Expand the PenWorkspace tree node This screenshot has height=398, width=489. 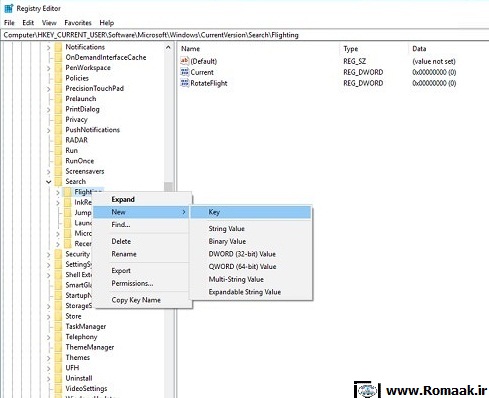coord(49,68)
